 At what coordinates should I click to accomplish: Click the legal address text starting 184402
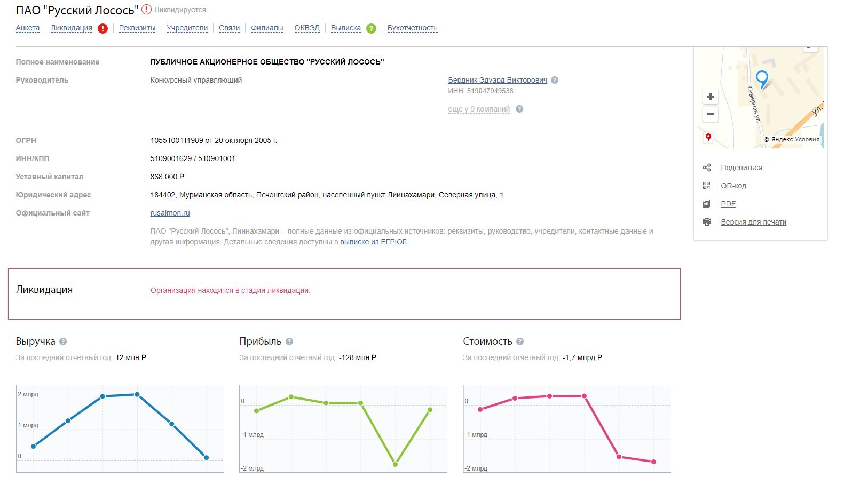click(x=327, y=195)
